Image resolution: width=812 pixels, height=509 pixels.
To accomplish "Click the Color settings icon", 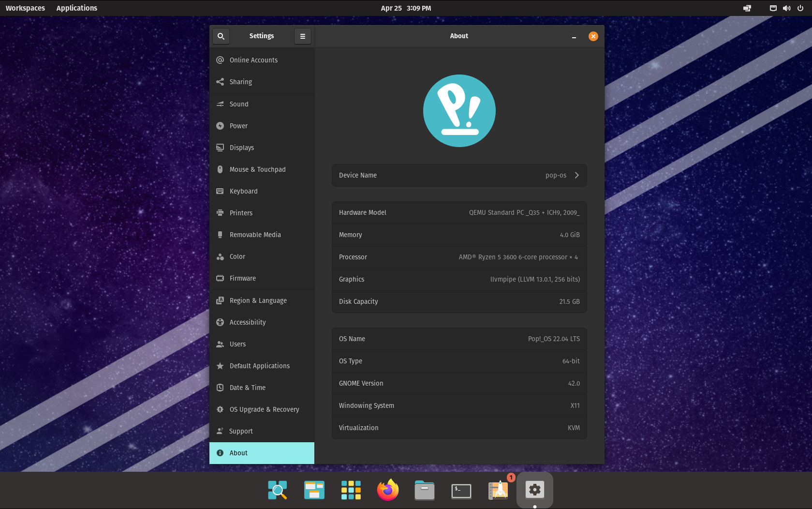I will pos(220,256).
